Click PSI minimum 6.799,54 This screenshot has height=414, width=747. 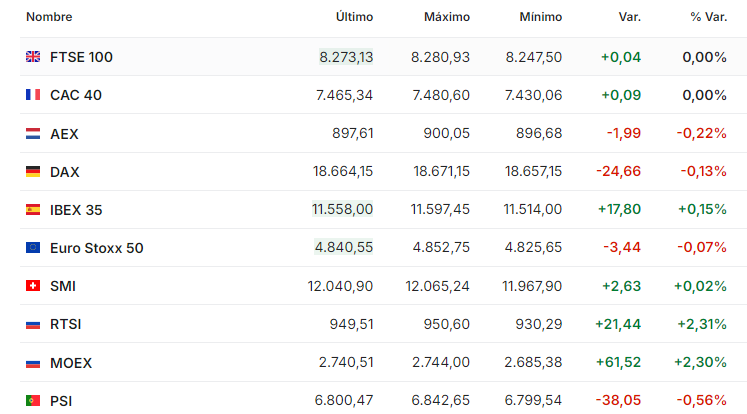coord(534,401)
